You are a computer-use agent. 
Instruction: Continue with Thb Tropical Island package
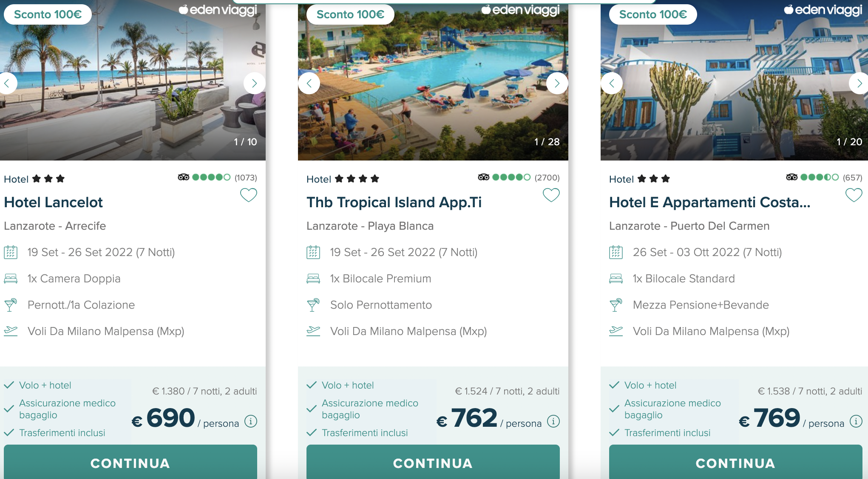tap(433, 462)
